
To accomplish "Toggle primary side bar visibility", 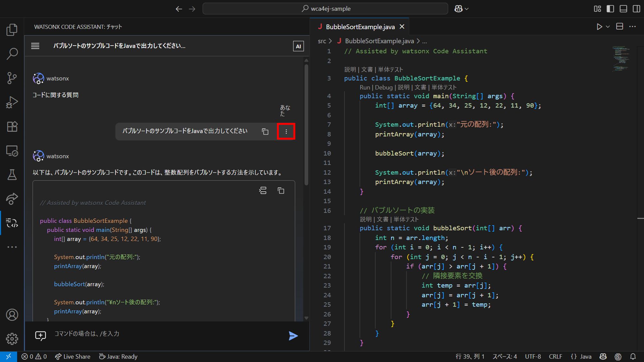I will (610, 9).
